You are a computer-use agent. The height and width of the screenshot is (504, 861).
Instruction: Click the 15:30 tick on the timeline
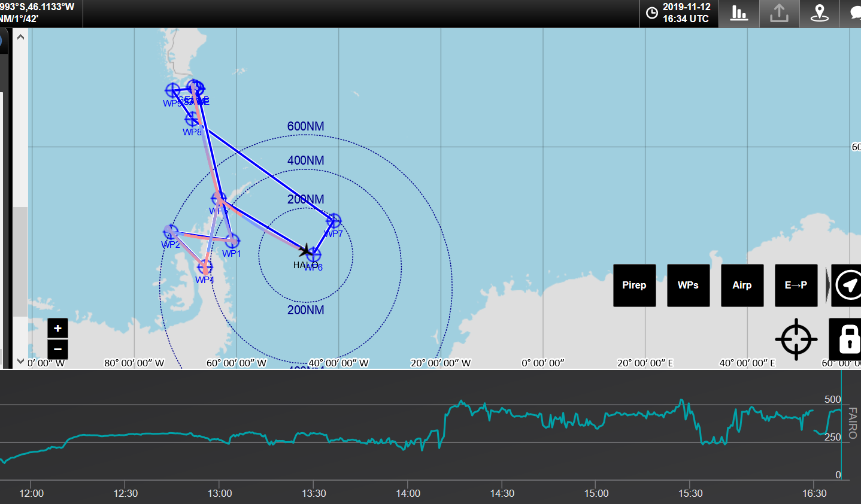click(690, 493)
